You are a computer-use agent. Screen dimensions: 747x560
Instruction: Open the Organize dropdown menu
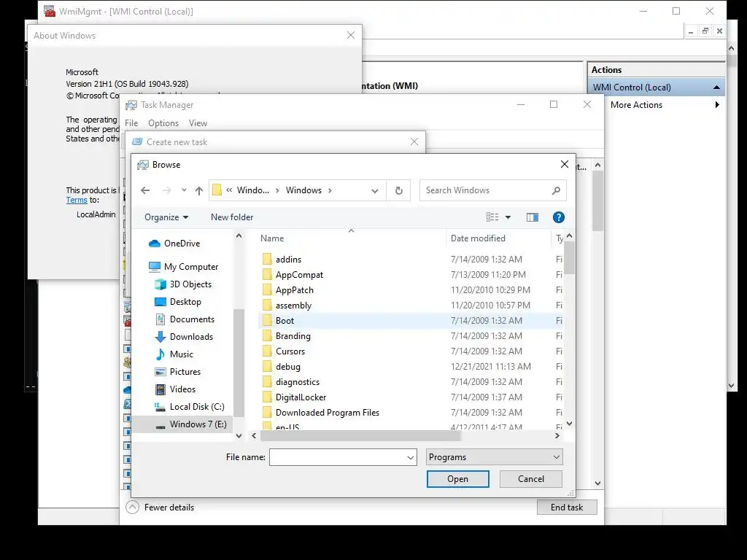[x=166, y=217]
